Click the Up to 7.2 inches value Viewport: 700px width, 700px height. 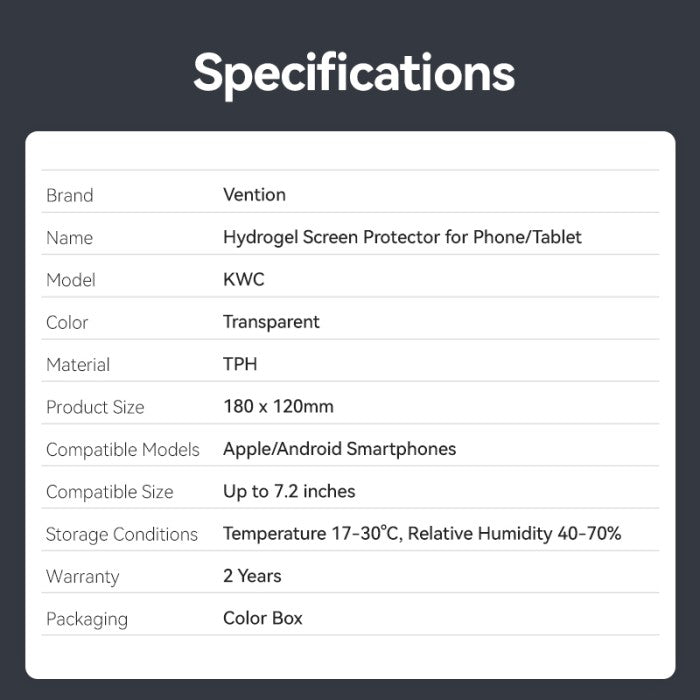coord(289,492)
